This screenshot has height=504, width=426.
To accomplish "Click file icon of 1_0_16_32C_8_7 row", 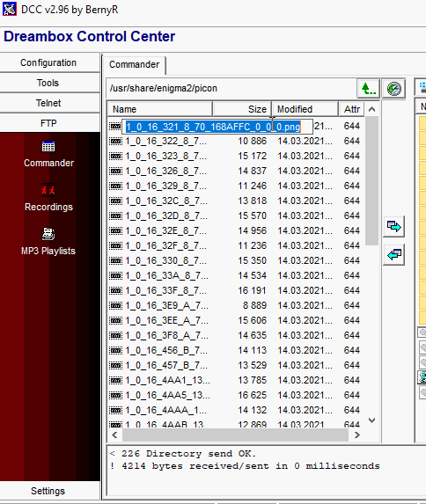I will 115,201.
